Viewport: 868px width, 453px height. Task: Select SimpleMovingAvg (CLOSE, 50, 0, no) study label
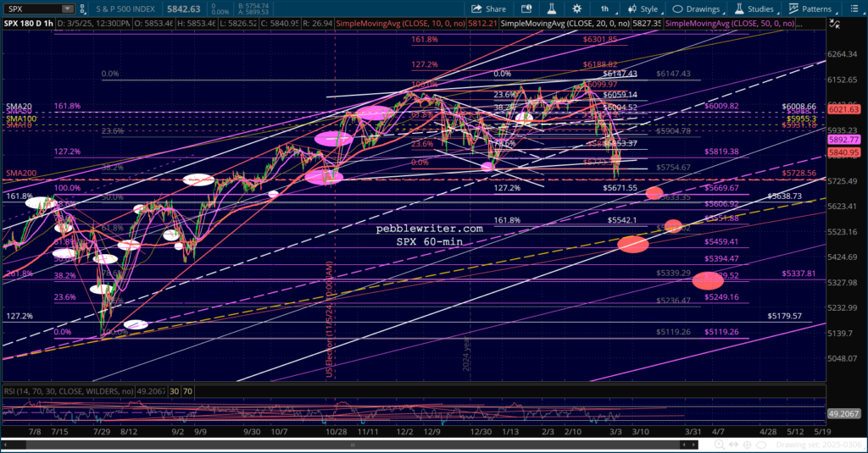tap(730, 24)
